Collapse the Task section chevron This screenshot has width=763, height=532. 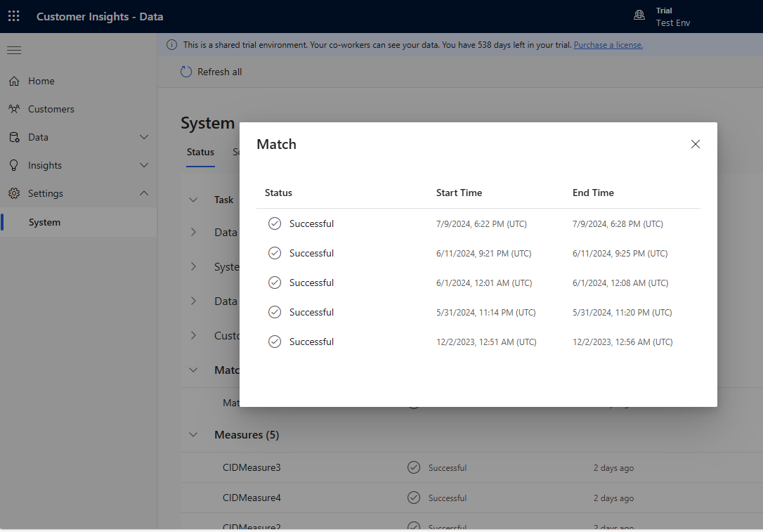pos(193,200)
